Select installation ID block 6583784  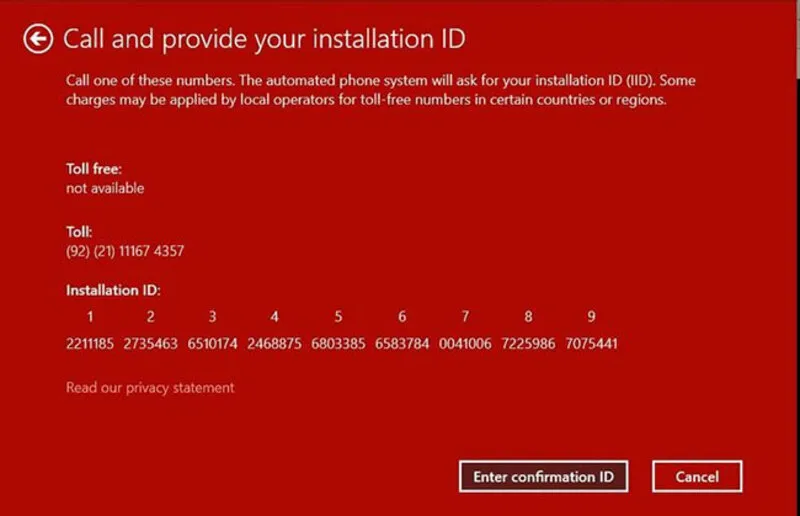point(402,343)
